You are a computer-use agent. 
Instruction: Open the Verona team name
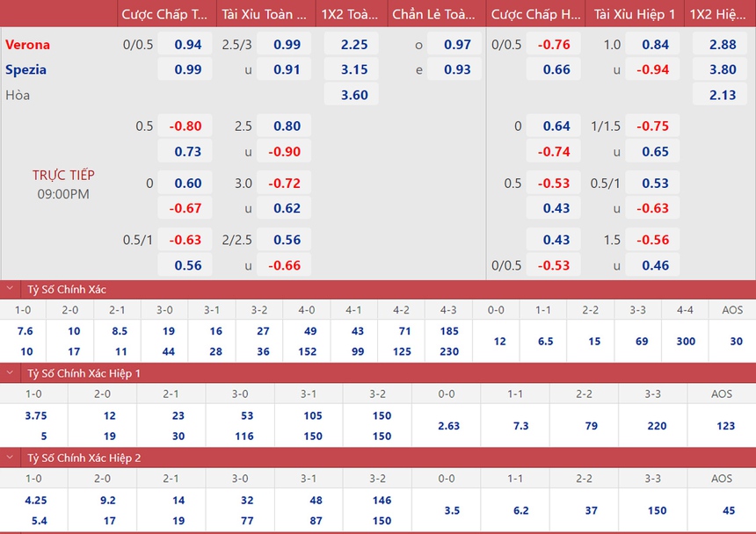[28, 45]
